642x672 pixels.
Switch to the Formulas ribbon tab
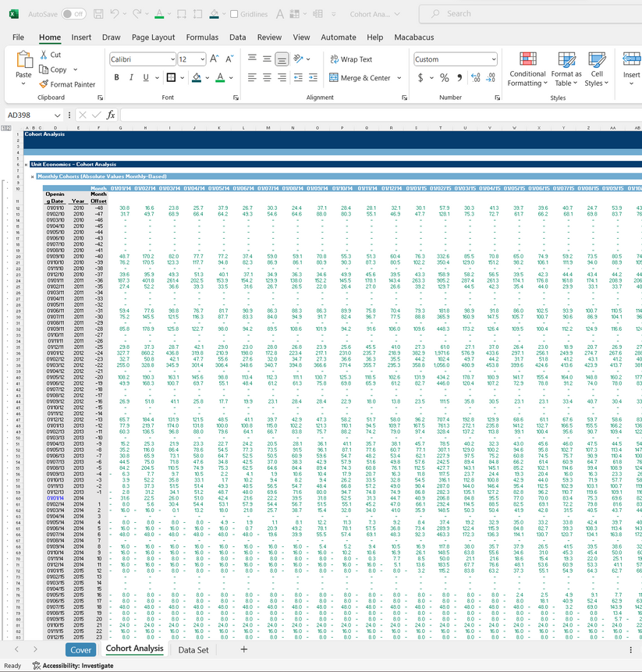tap(202, 37)
